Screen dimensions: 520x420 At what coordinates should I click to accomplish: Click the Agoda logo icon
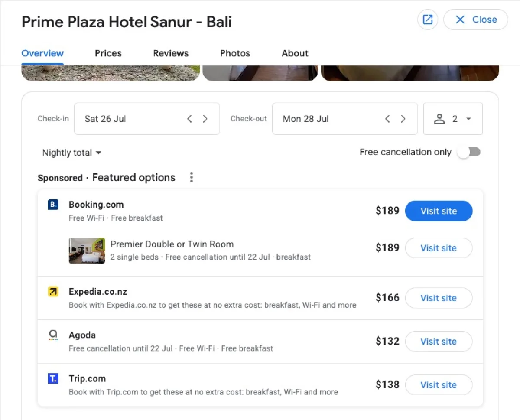53,335
